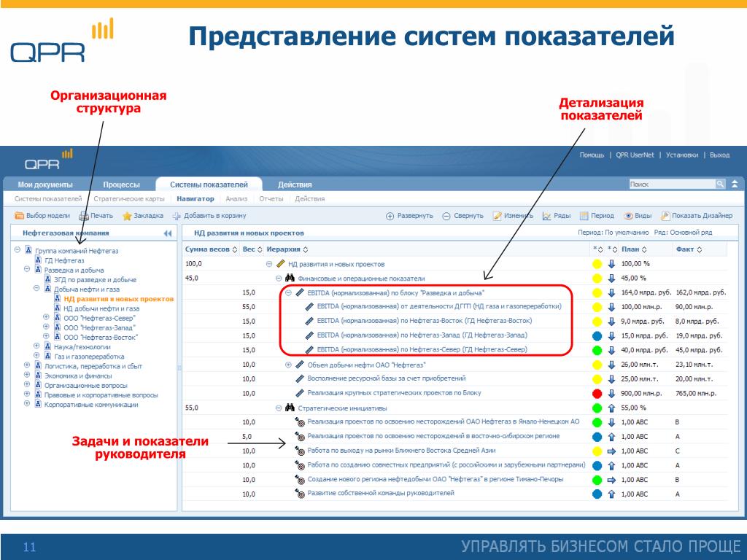Screen dimensions: 747x560
Task: Collapse the Разведка и добыча node
Action: click(27, 269)
